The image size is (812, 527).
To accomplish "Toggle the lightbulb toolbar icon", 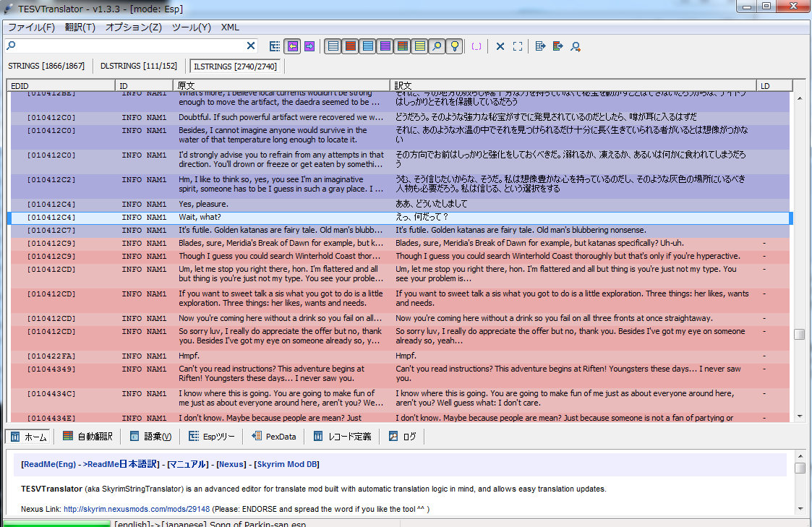I will [x=455, y=46].
